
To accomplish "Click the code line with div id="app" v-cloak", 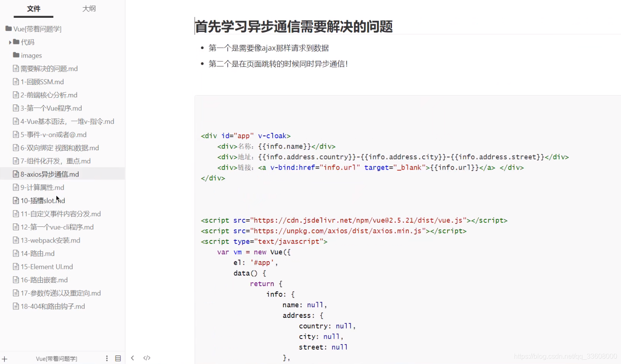I will click(x=246, y=136).
